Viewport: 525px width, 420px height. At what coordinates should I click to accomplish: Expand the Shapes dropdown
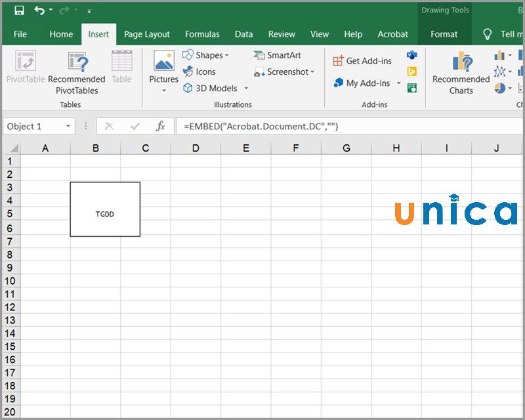(227, 56)
